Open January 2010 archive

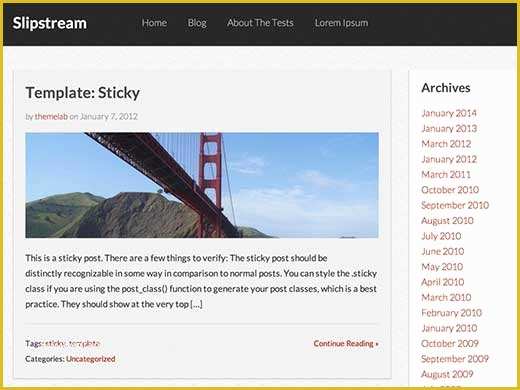pos(449,328)
